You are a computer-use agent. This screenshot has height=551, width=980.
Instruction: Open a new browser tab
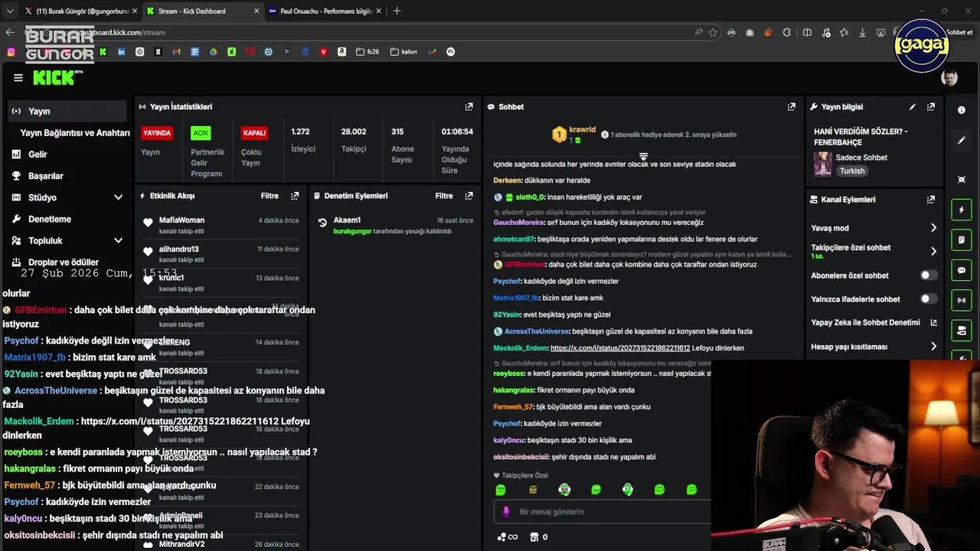pos(397,11)
